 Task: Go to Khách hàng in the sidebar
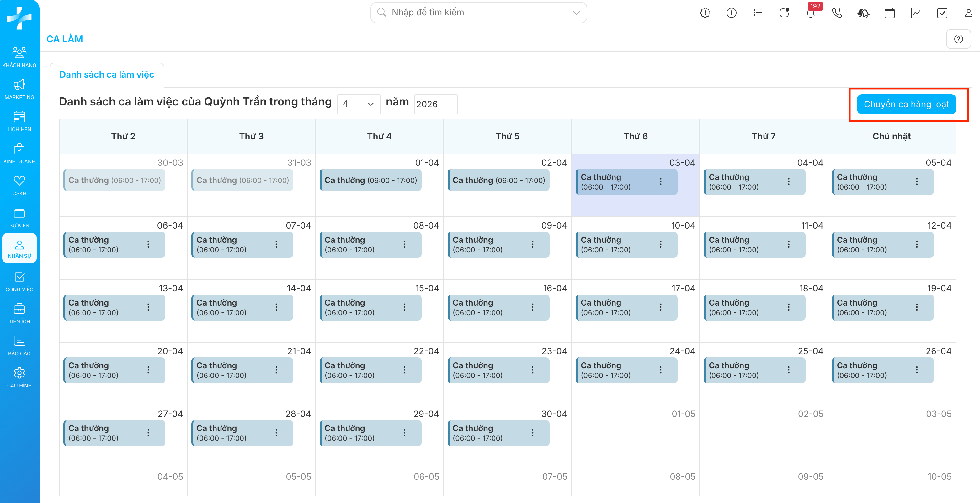[x=19, y=57]
